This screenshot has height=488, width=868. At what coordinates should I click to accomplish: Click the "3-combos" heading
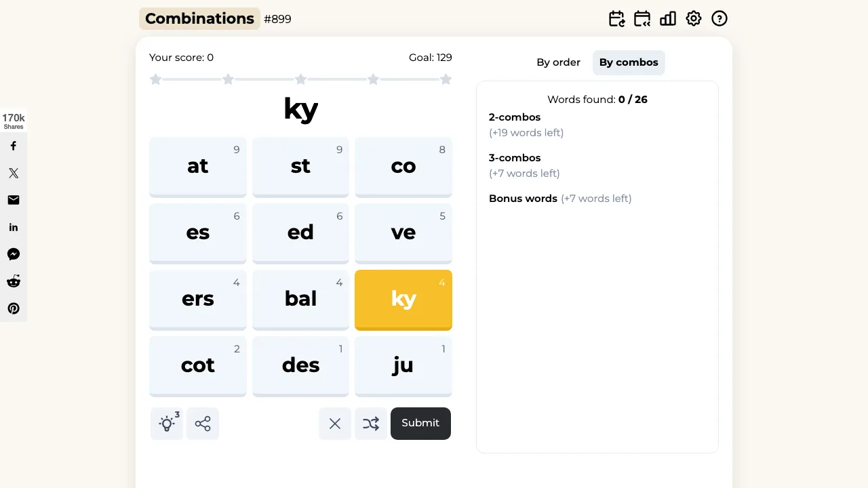pos(515,158)
